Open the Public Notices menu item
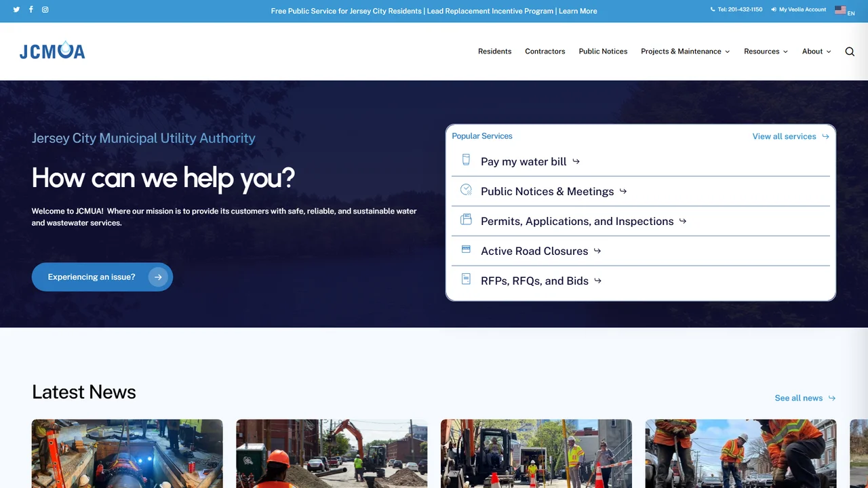This screenshot has width=868, height=488. (603, 52)
